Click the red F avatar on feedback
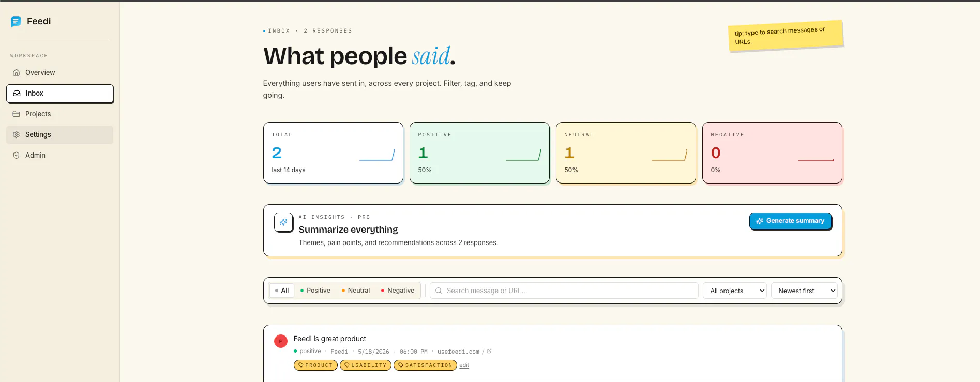The height and width of the screenshot is (382, 980). point(281,341)
